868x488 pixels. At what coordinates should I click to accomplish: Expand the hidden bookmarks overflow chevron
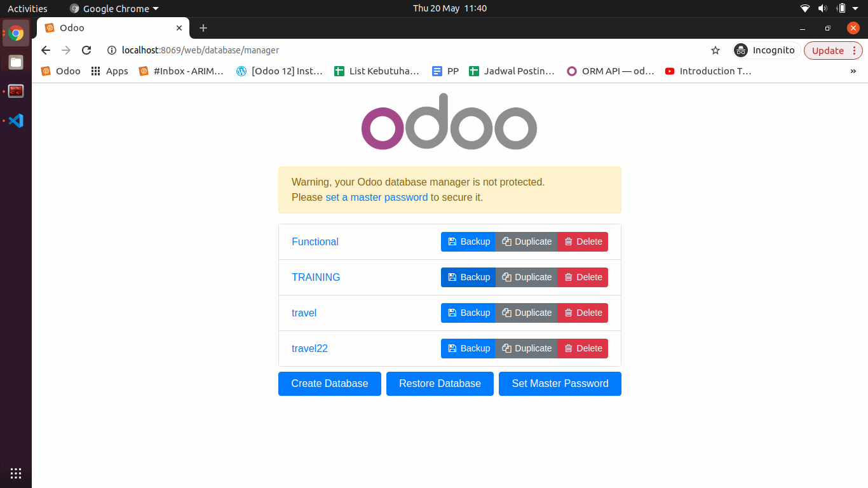tap(853, 71)
